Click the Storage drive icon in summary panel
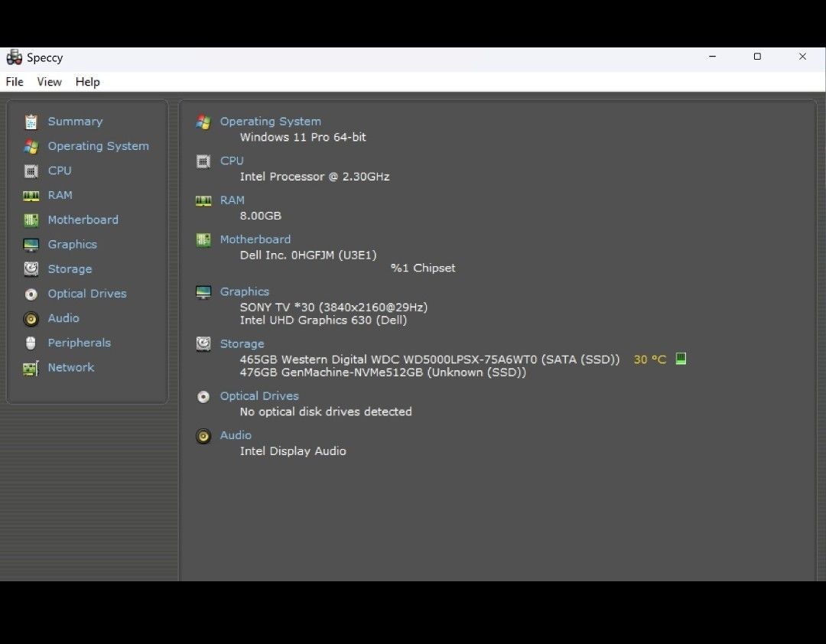 [x=203, y=344]
